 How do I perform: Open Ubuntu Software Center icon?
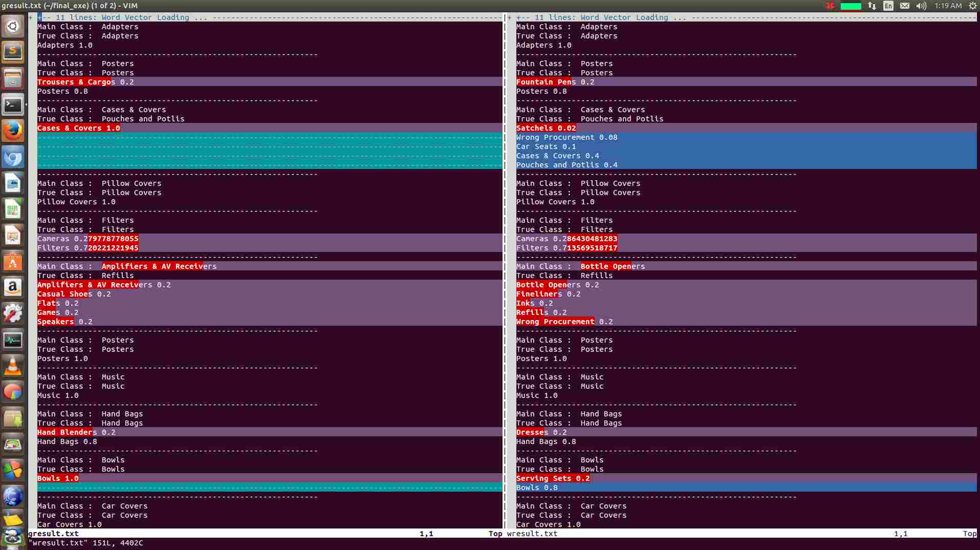click(x=13, y=262)
